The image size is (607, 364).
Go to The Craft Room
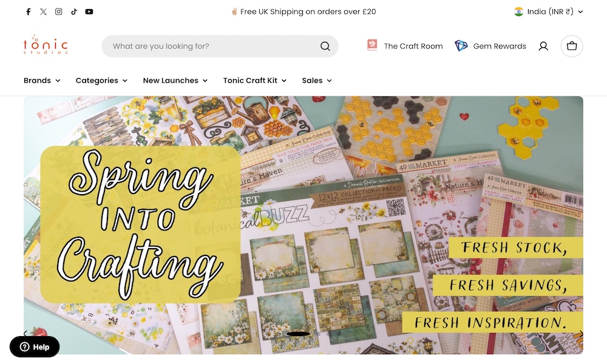point(405,46)
